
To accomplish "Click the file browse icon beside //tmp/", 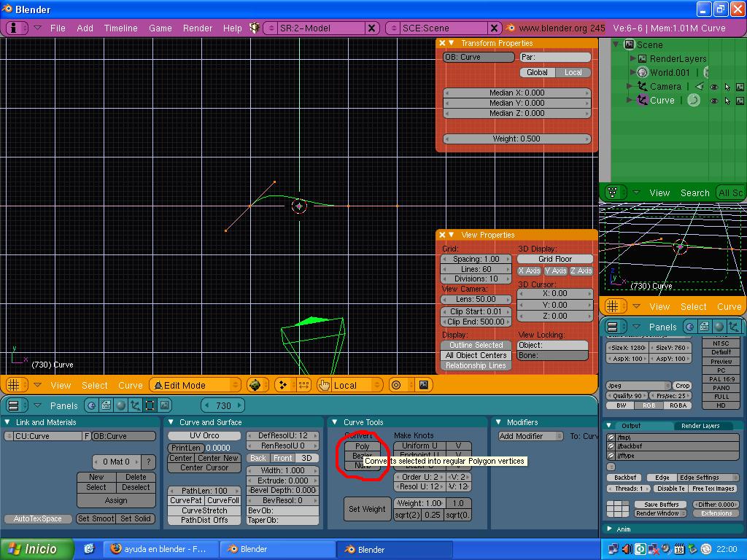I will [611, 437].
